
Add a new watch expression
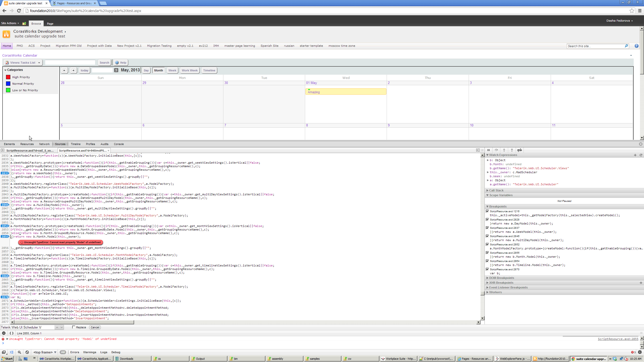coord(635,155)
